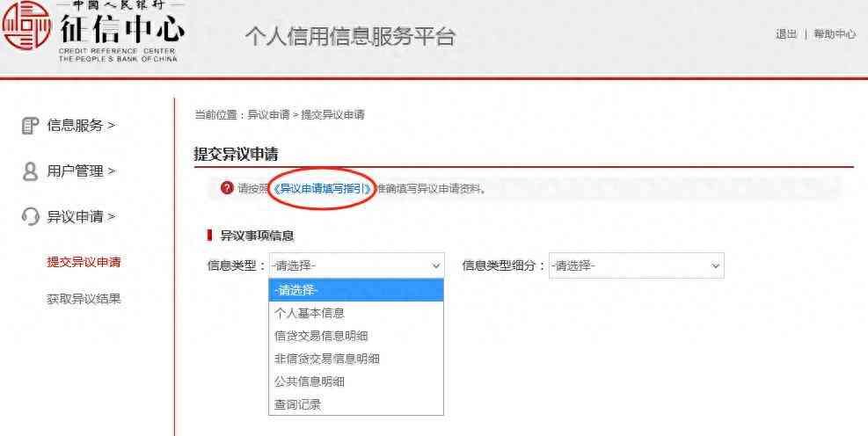Choose 非信贷交易信息明细 option

tap(356, 359)
